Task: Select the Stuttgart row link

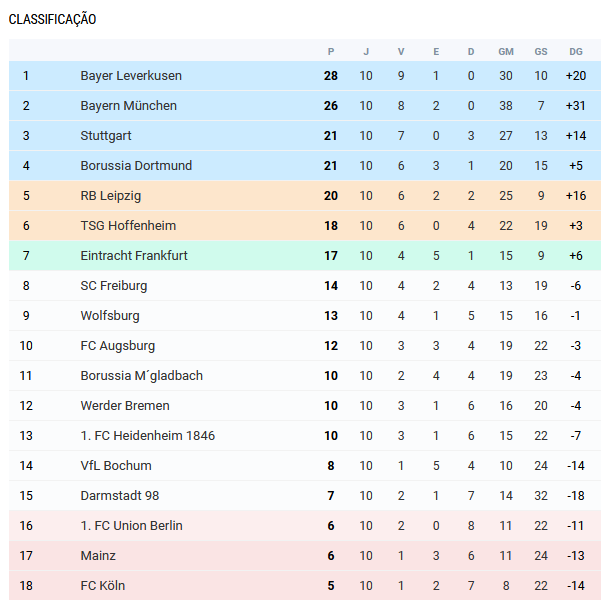Action: [105, 136]
